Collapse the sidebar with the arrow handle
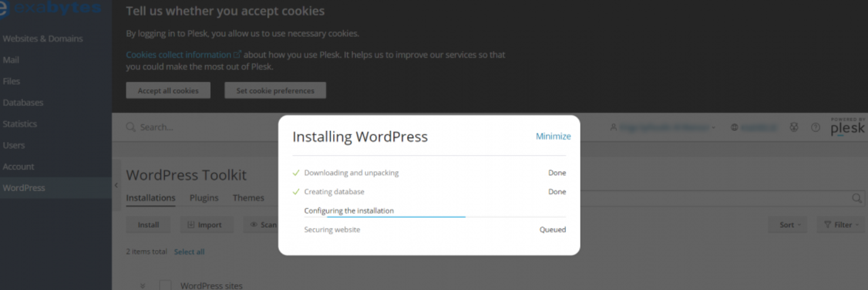Viewport: 868px width, 290px height. pyautogui.click(x=116, y=185)
